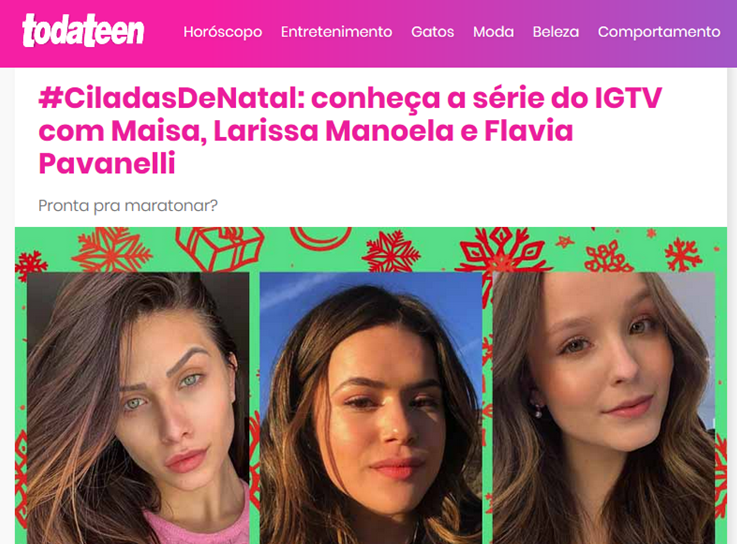Click the snowflake beside the gift box

(x=112, y=250)
